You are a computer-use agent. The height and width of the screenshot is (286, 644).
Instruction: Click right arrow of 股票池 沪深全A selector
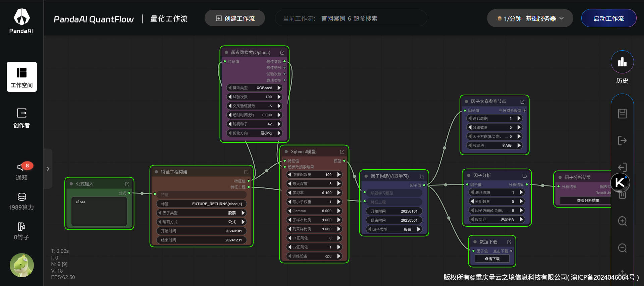pyautogui.click(x=521, y=220)
